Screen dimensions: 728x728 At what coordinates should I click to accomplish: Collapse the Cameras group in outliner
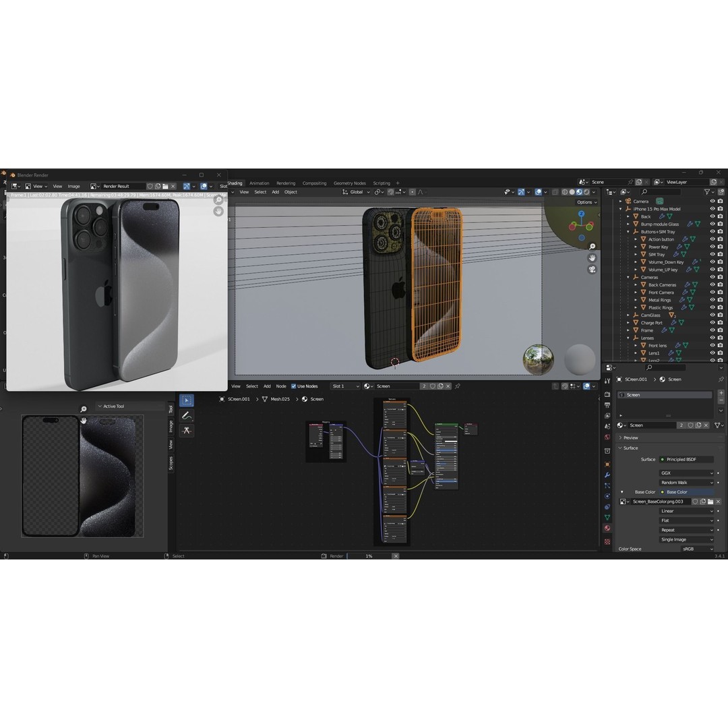click(628, 277)
